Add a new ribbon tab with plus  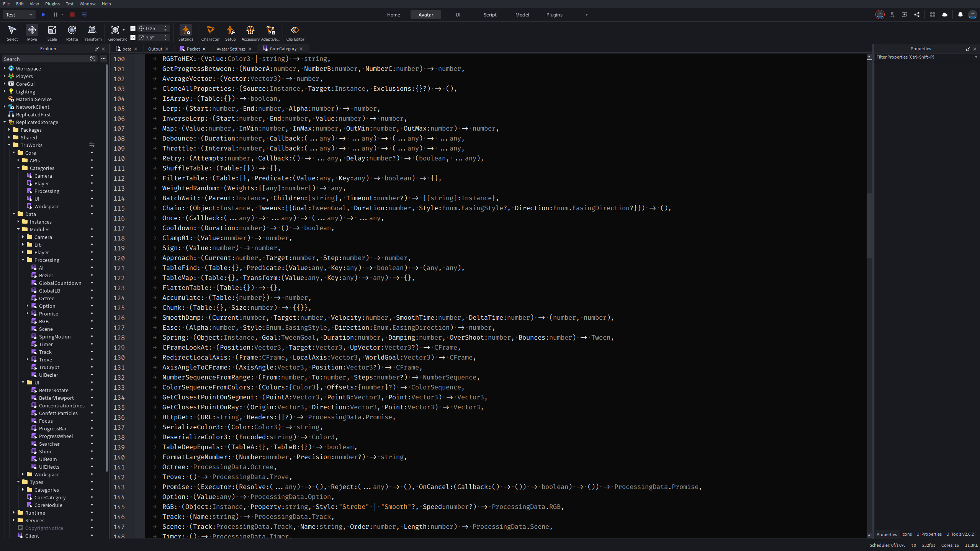click(x=586, y=15)
